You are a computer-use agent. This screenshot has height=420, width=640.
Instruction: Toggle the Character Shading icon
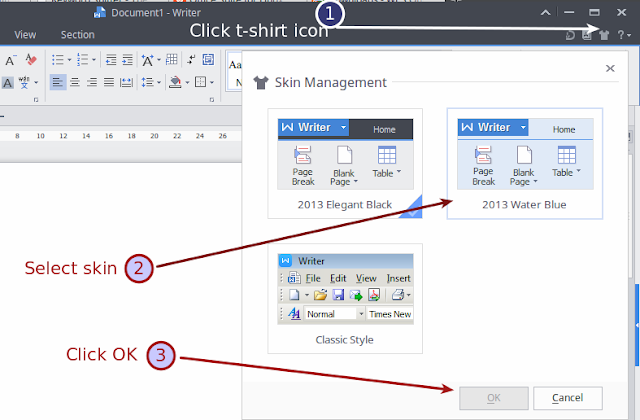click(8, 83)
